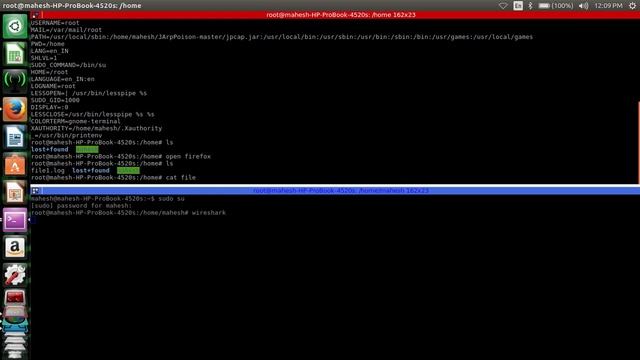Click the bottom terminal pane's group icon
The width and height of the screenshot is (640, 360).
click(x=36, y=191)
